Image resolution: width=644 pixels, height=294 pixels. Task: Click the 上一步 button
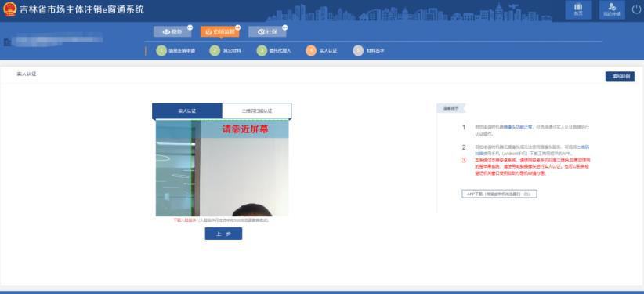[223, 234]
